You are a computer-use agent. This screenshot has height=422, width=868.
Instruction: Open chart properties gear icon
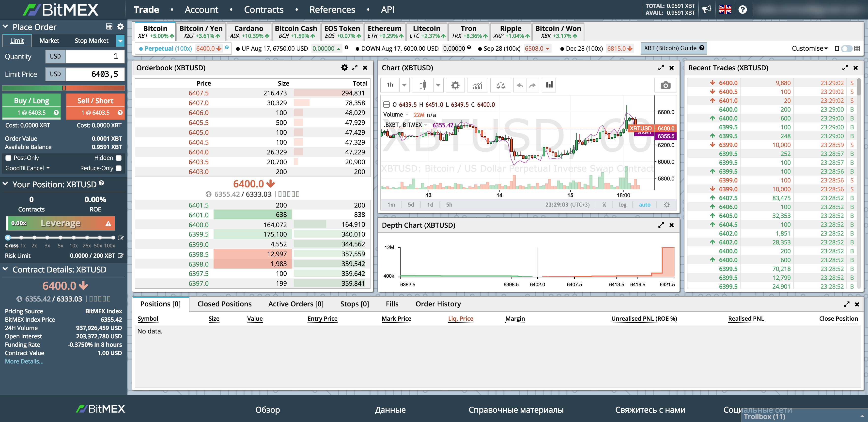[455, 85]
